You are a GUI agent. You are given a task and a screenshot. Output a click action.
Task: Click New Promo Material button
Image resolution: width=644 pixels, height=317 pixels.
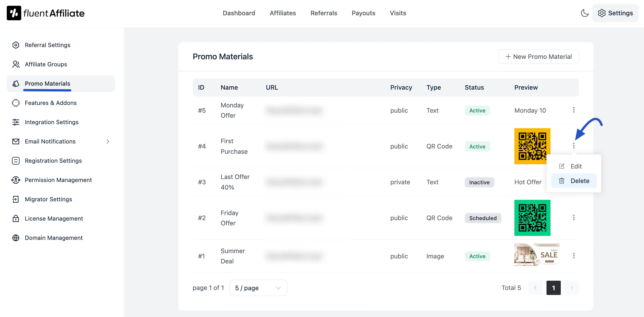[538, 57]
